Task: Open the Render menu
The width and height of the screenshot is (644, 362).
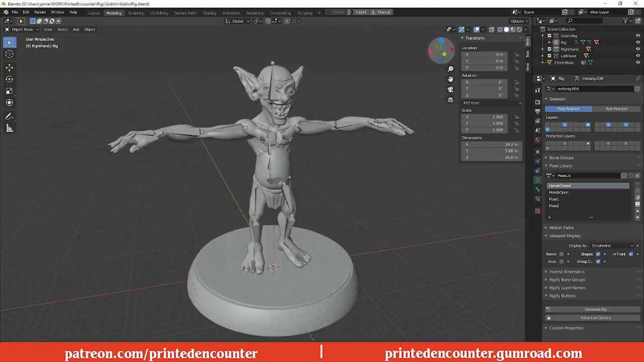Action: tap(40, 12)
